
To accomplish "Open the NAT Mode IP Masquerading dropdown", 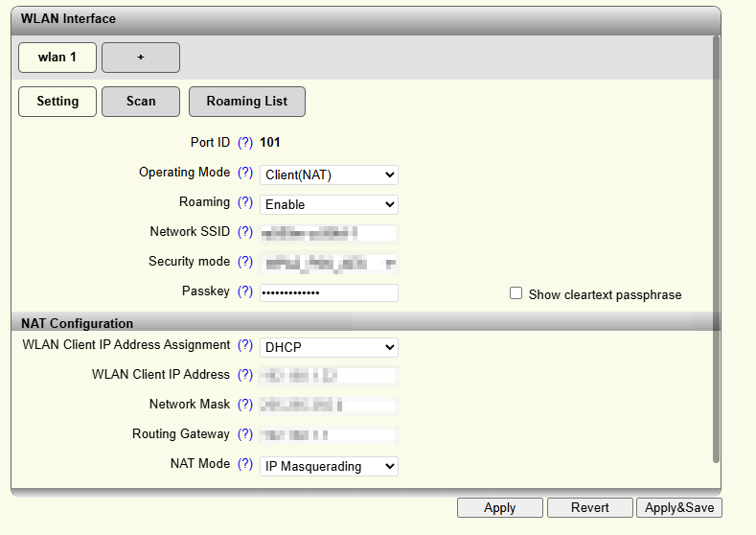I will [329, 466].
